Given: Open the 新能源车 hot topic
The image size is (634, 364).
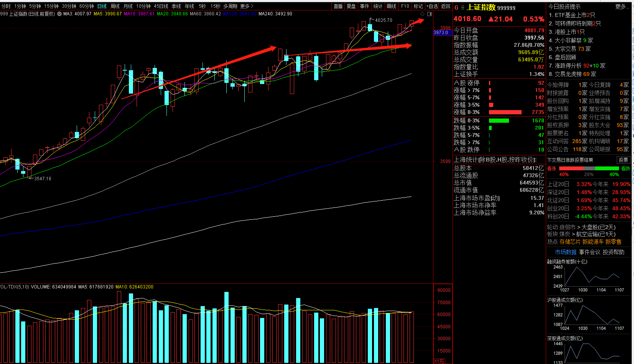Looking at the screenshot, I should 593,242.
